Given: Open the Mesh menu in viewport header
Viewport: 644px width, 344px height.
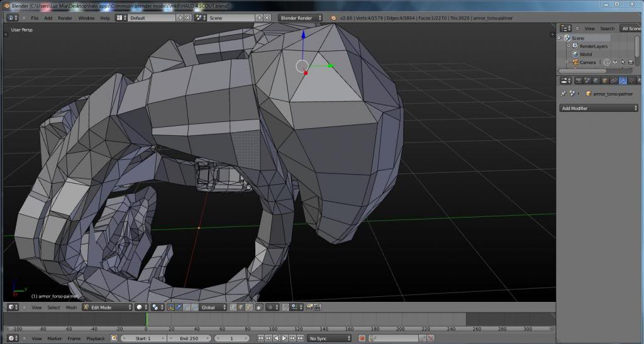Looking at the screenshot, I should point(71,308).
